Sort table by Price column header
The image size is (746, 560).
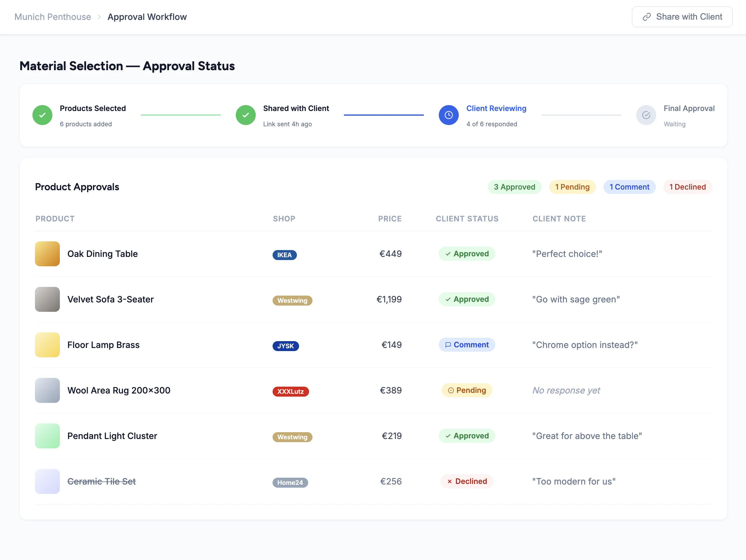390,219
